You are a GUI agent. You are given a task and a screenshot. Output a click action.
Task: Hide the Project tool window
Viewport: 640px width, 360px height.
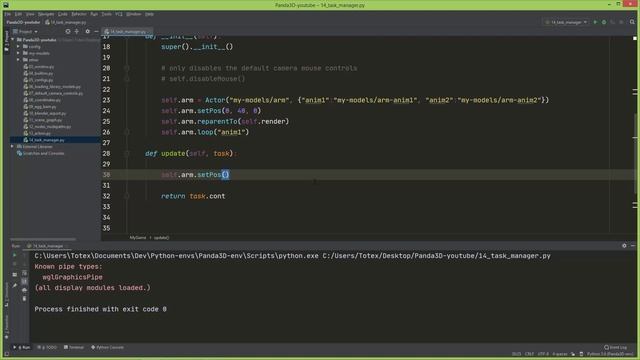pos(96,31)
